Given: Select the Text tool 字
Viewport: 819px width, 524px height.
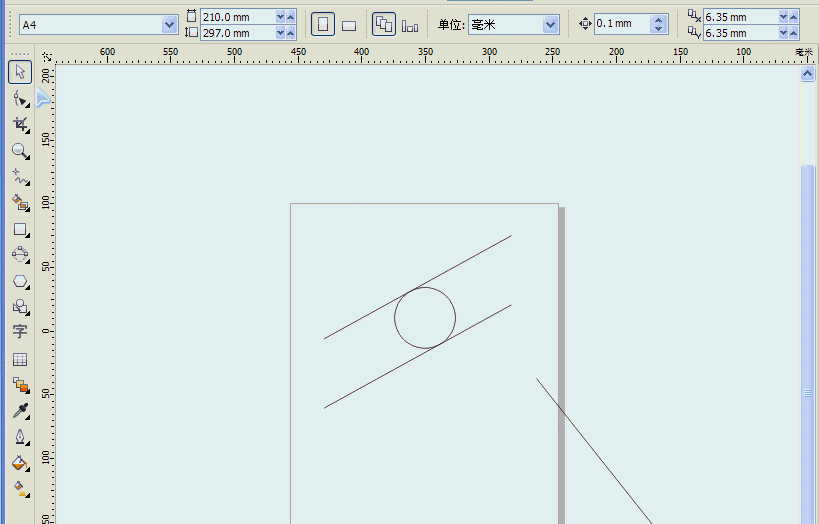Looking at the screenshot, I should click(x=20, y=331).
